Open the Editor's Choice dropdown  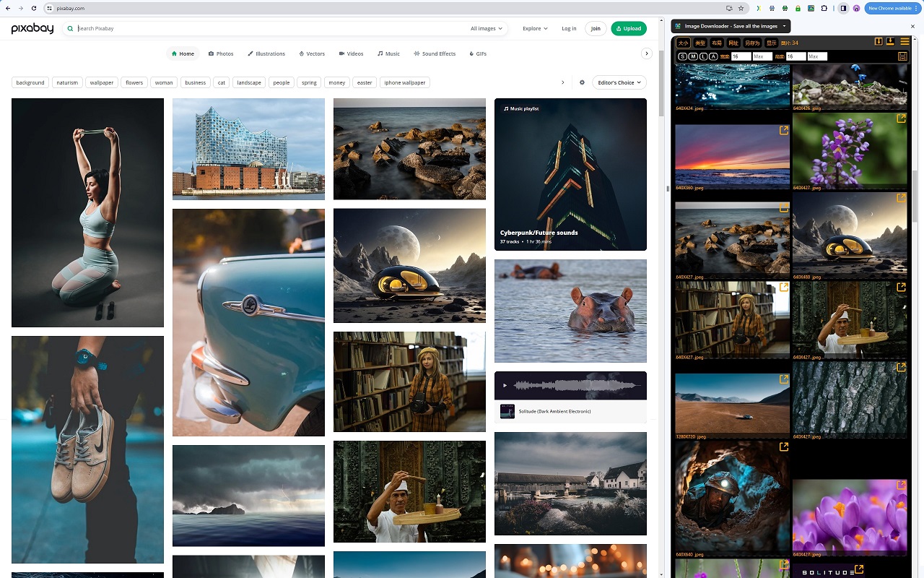(x=619, y=82)
